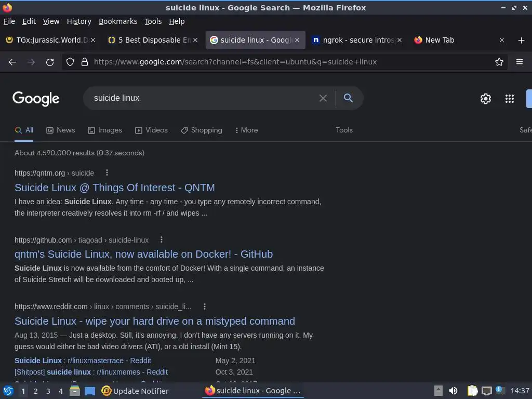This screenshot has width=532, height=399.
Task: Switch to workspace 2 in pager
Action: pos(36,391)
